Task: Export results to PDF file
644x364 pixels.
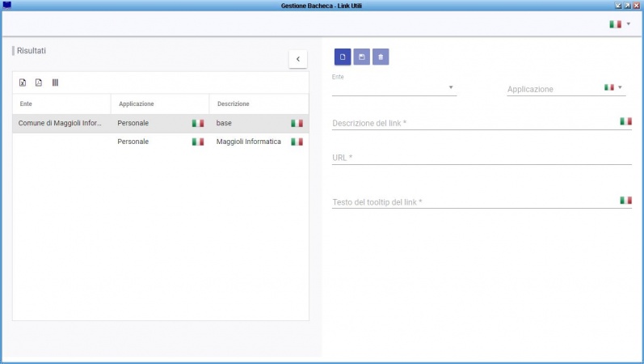Action: click(39, 83)
